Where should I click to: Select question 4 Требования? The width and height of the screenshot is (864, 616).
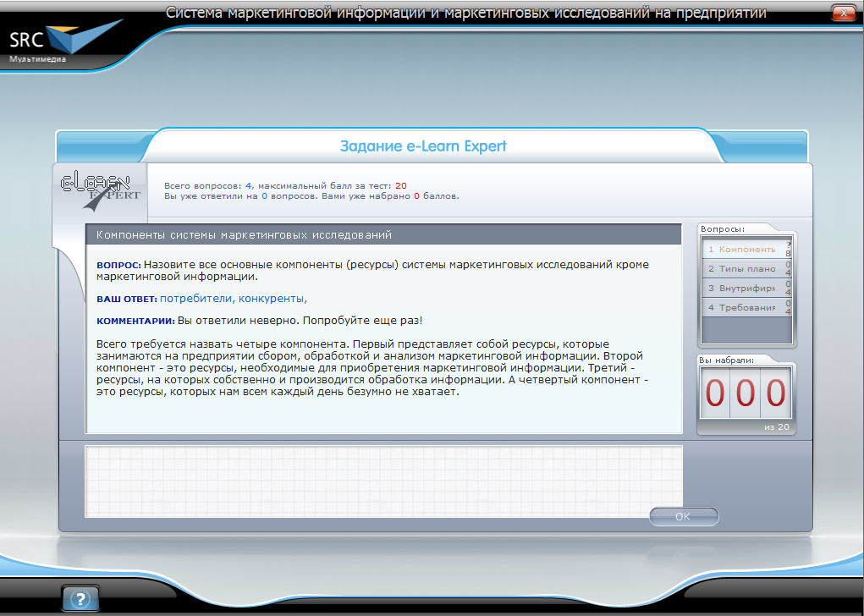pyautogui.click(x=746, y=307)
